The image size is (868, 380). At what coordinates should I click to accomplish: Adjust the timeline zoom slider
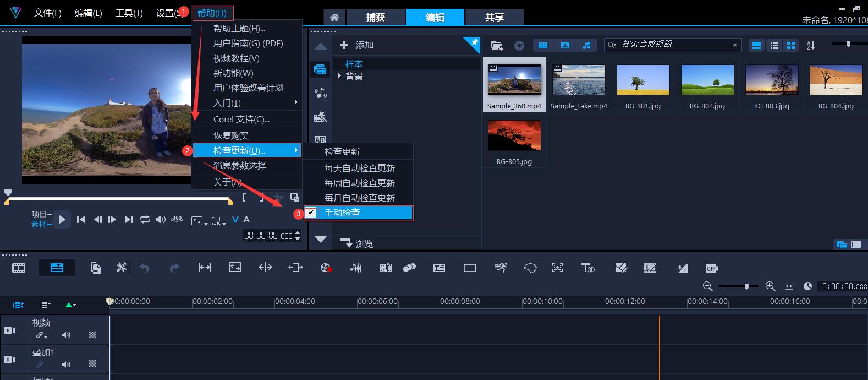click(739, 286)
